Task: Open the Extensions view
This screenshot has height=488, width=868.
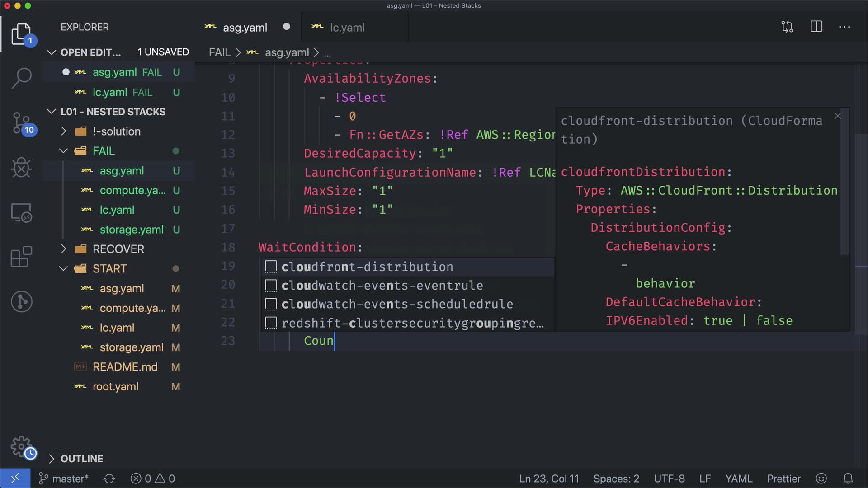Action: point(21,257)
